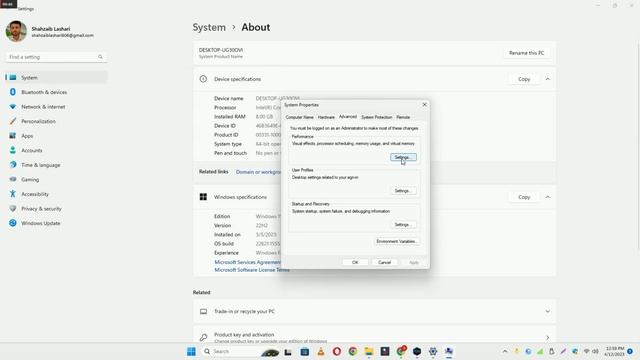
Task: Open Network & internet settings
Action: pos(56,107)
